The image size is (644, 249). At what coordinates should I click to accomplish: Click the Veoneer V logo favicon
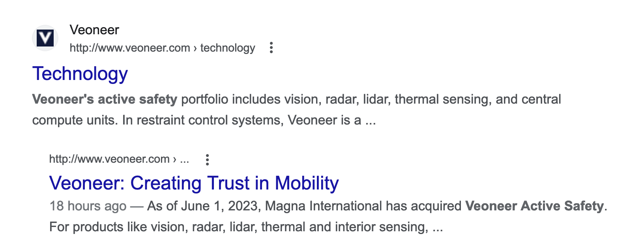45,38
